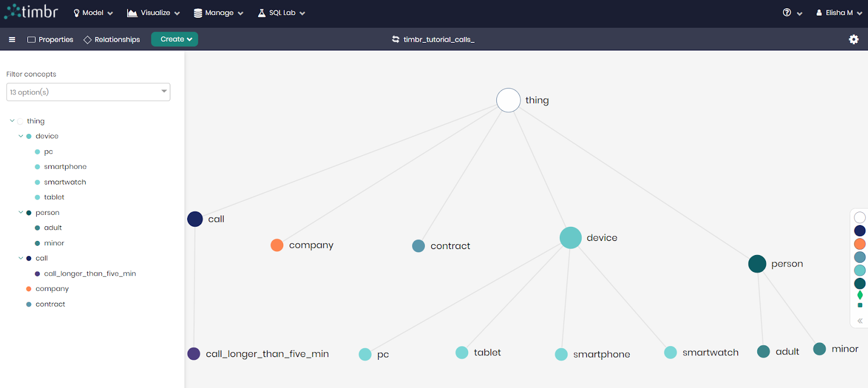Click the timbr logo
This screenshot has height=388, width=868.
31,12
